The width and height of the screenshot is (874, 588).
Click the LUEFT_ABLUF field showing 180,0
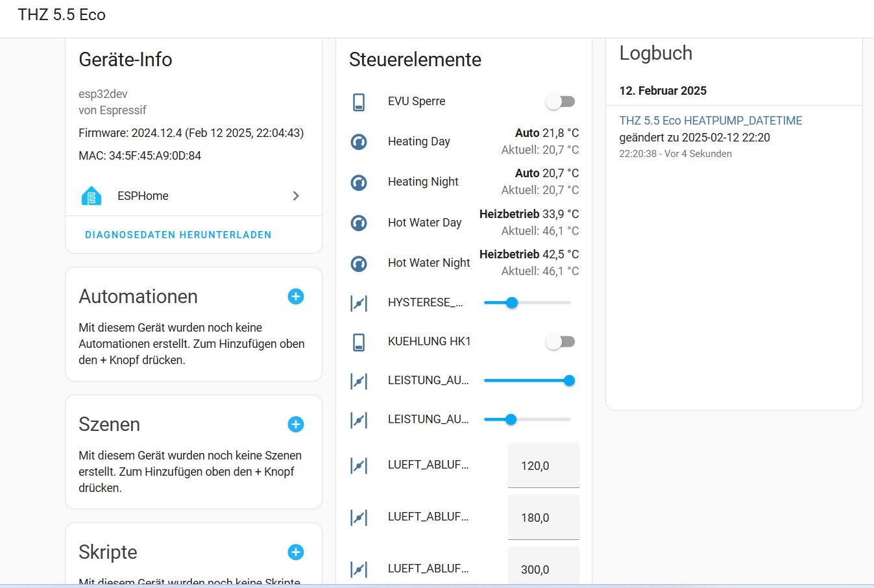(543, 517)
